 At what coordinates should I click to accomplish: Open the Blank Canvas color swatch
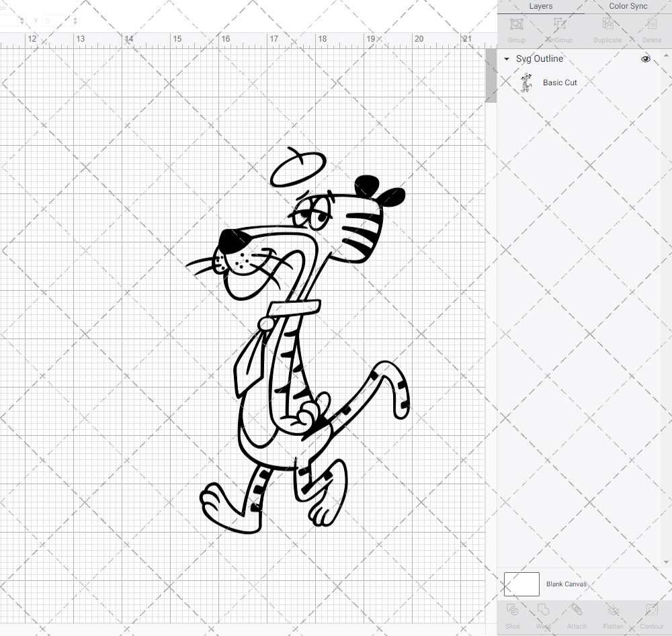click(521, 584)
